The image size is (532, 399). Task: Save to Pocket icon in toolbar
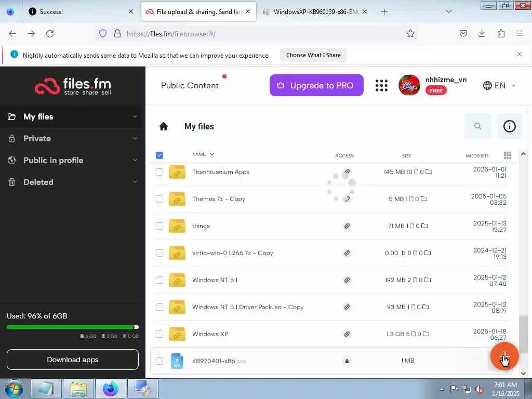[x=463, y=33]
